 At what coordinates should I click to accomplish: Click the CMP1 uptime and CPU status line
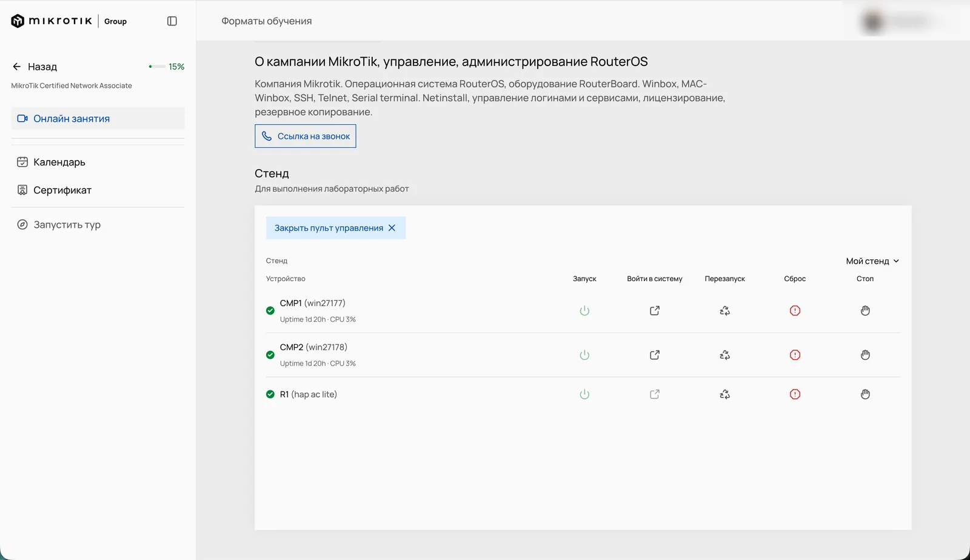[318, 319]
